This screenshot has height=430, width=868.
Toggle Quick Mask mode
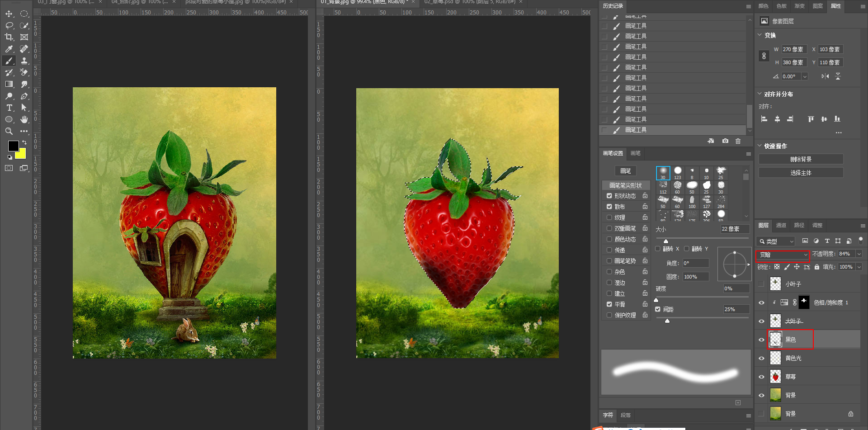tap(9, 168)
